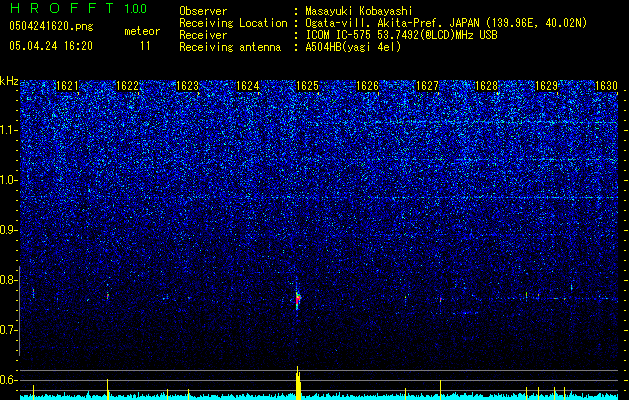This screenshot has height=400, width=629.
Task: Click the 1622 time marker
Action: point(127,86)
